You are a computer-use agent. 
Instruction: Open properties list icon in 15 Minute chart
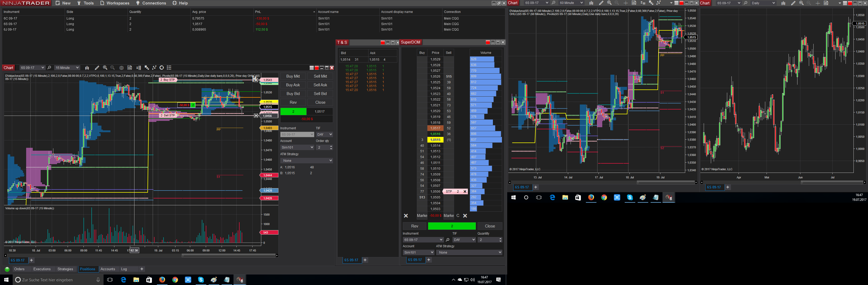click(169, 68)
